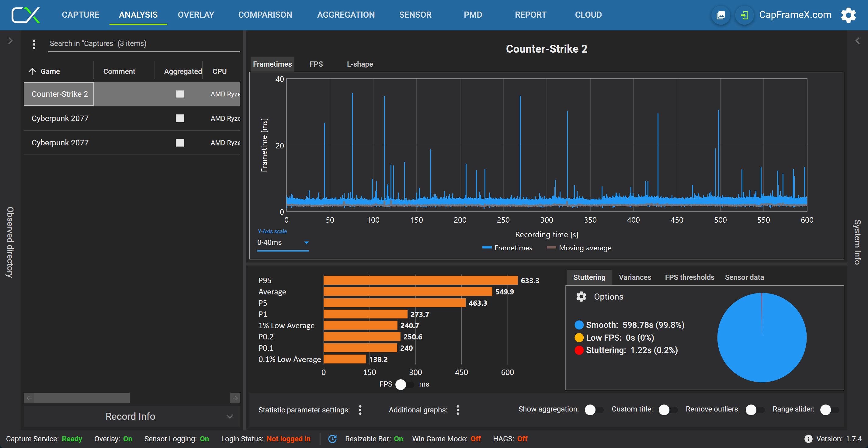Open the System Info vertical label
This screenshot has height=448, width=868.
(x=857, y=242)
